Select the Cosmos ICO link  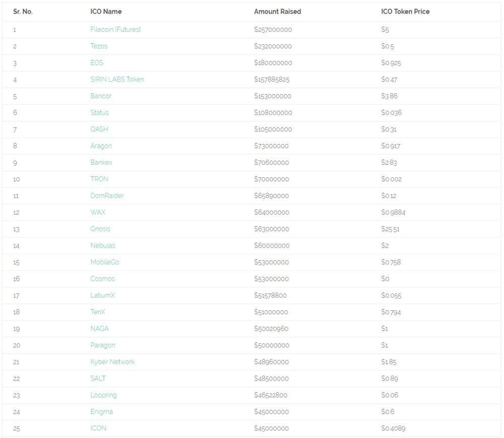click(x=102, y=279)
